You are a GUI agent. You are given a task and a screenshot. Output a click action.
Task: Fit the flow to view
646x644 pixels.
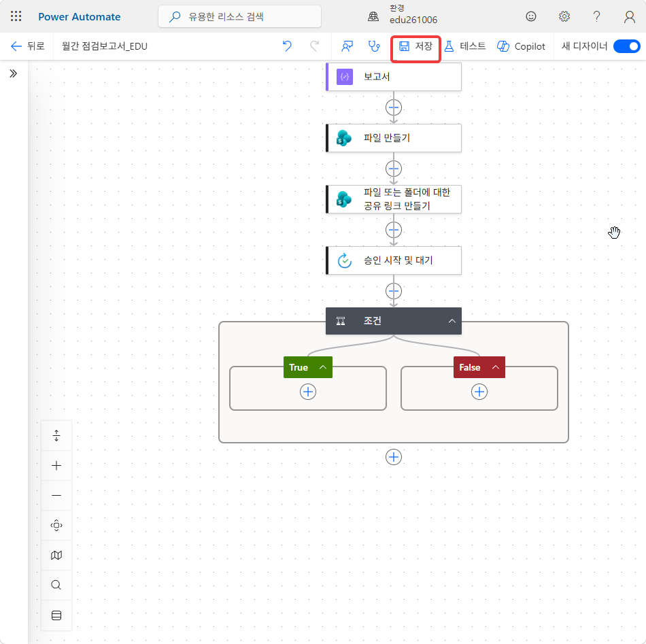pos(56,526)
